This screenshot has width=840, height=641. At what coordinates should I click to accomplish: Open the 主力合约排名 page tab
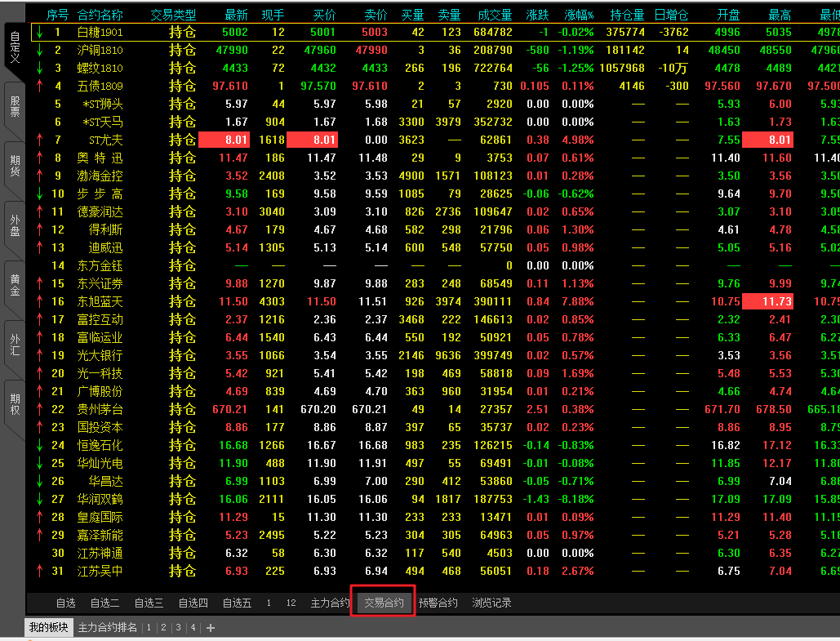click(108, 628)
